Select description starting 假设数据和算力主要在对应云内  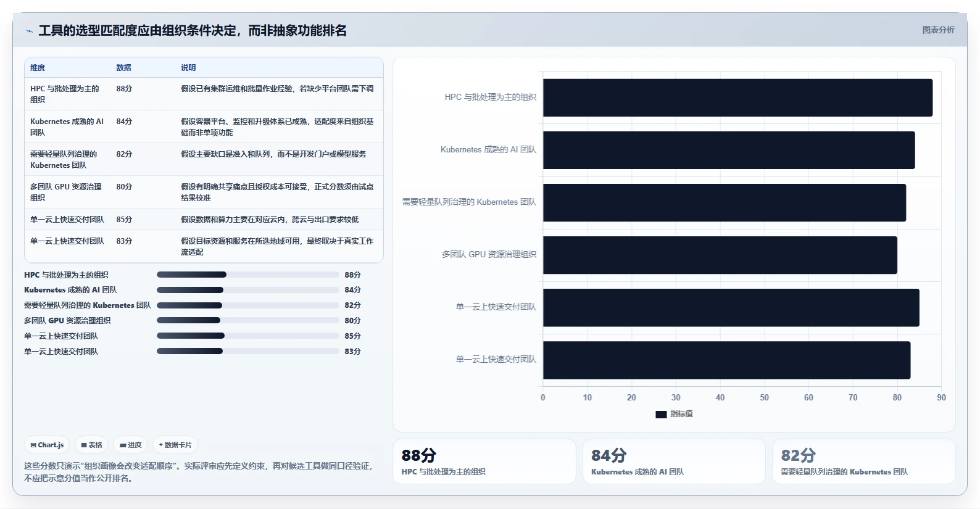click(x=270, y=220)
